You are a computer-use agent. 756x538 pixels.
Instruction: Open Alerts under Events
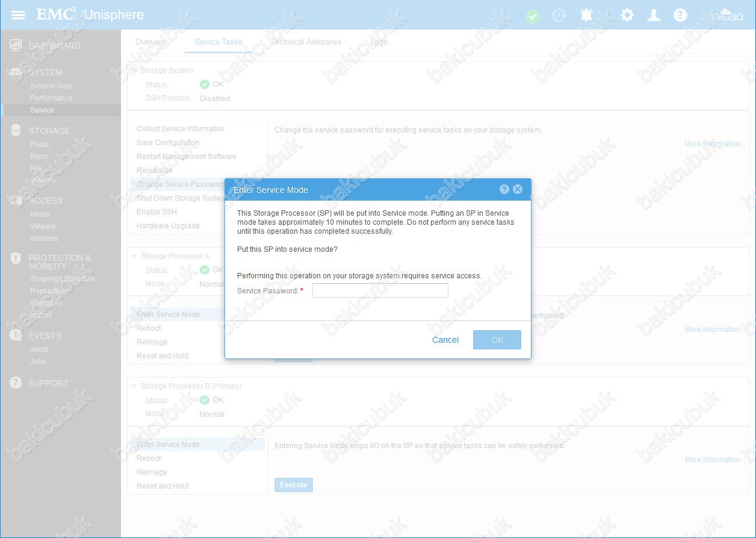pos(39,349)
